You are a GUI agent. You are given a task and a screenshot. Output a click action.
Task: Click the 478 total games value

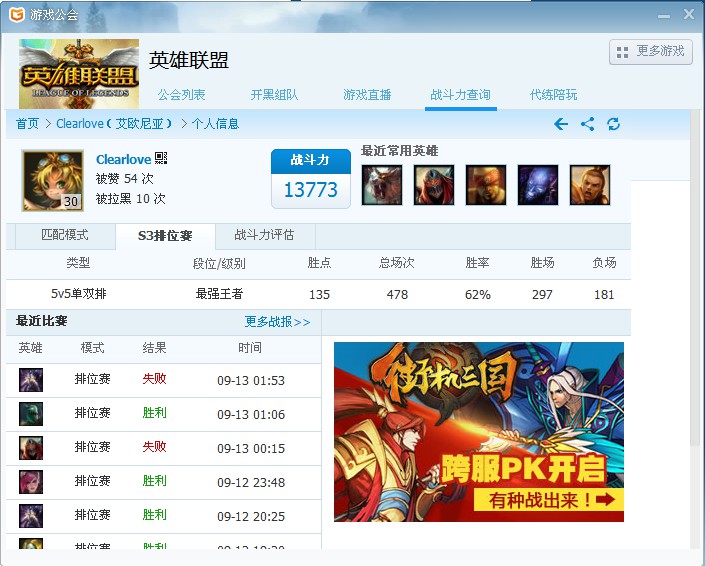tap(397, 295)
